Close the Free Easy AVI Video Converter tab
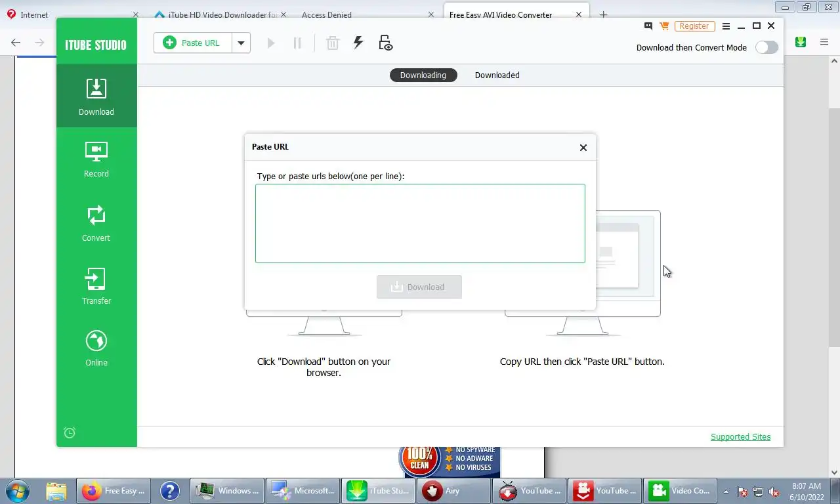The image size is (840, 504). 579,14
